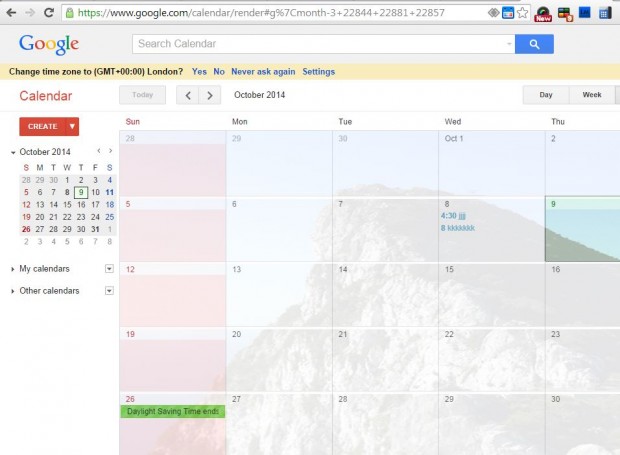Accept time zone change with Yes

(x=199, y=72)
